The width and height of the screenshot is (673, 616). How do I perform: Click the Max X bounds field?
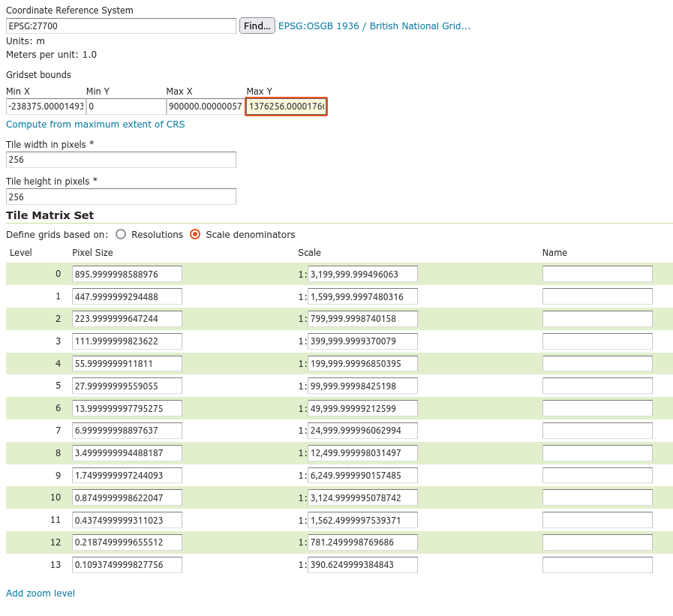(206, 107)
